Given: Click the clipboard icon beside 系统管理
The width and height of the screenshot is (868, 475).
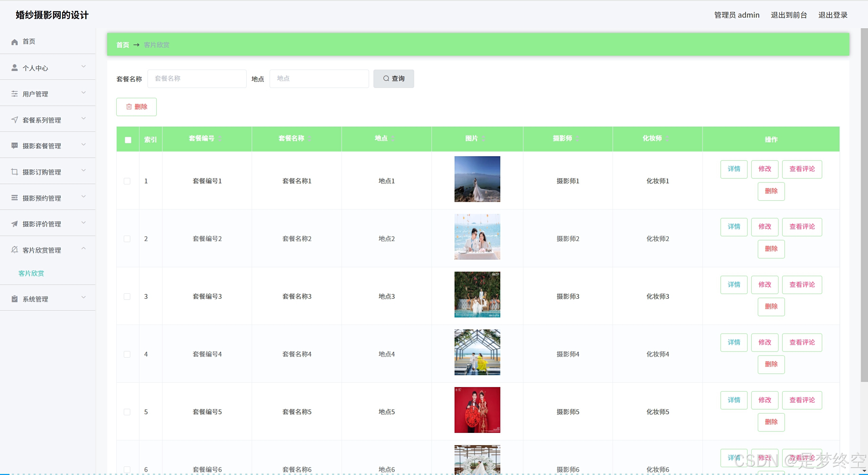Looking at the screenshot, I should pos(15,299).
